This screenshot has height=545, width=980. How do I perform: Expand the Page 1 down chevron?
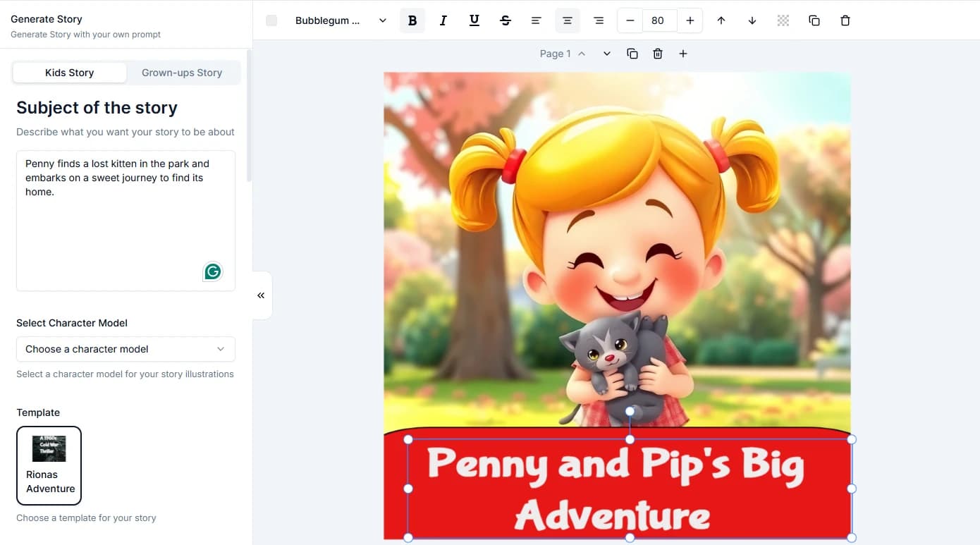coord(606,53)
